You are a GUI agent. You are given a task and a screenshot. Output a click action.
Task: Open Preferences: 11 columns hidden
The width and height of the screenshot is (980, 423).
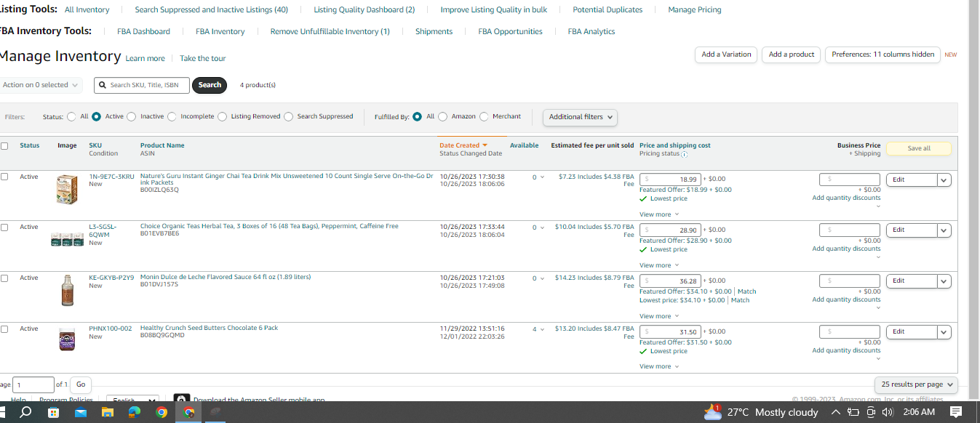point(883,55)
